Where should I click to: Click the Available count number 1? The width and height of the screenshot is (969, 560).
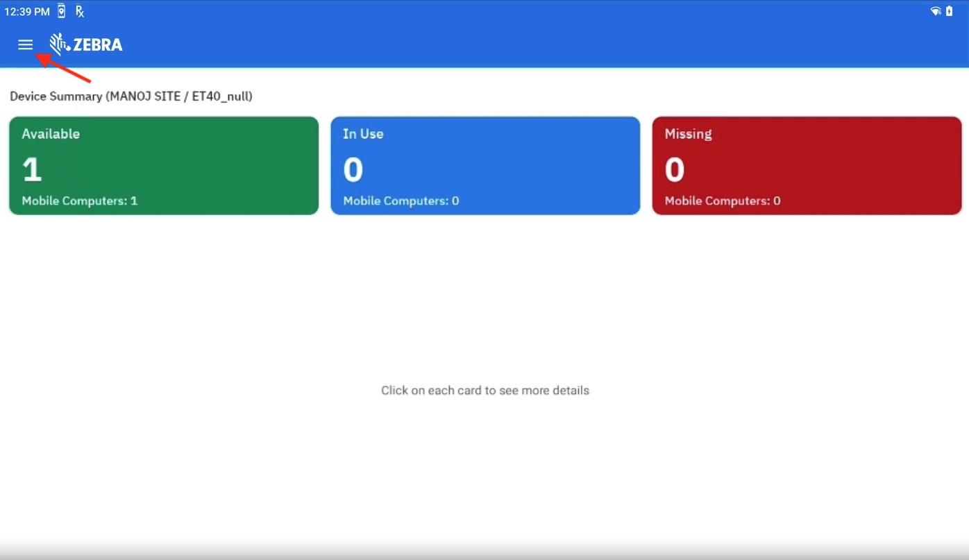point(32,169)
